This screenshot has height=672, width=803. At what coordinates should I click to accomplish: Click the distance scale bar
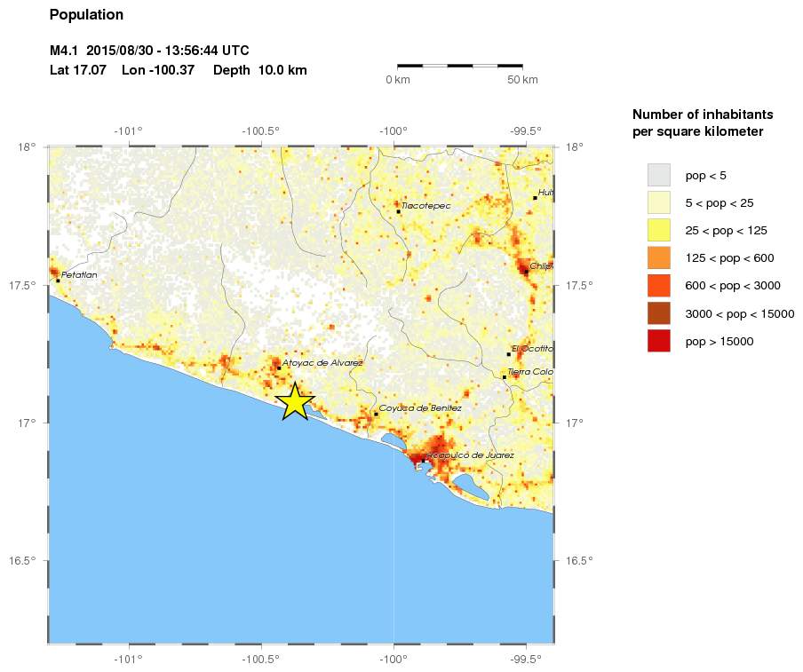point(460,66)
